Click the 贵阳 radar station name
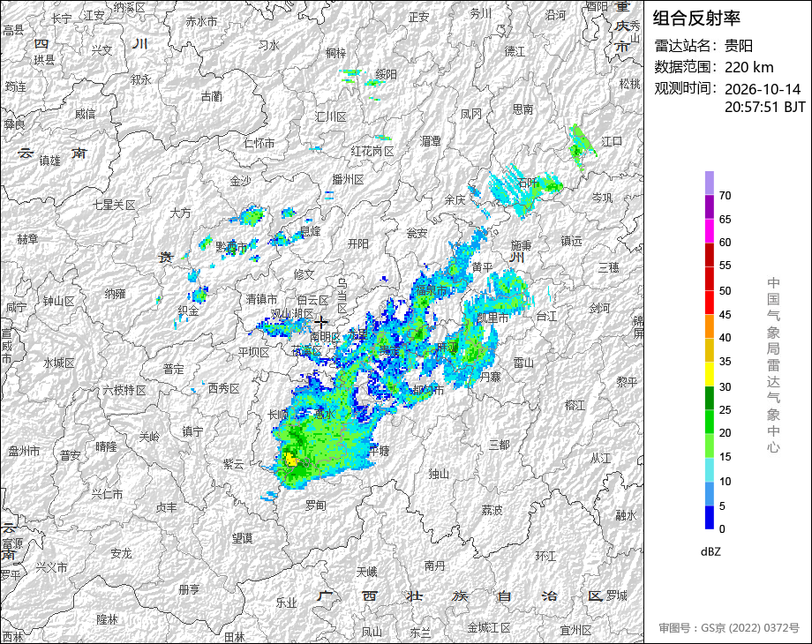812x644 pixels. 739,46
